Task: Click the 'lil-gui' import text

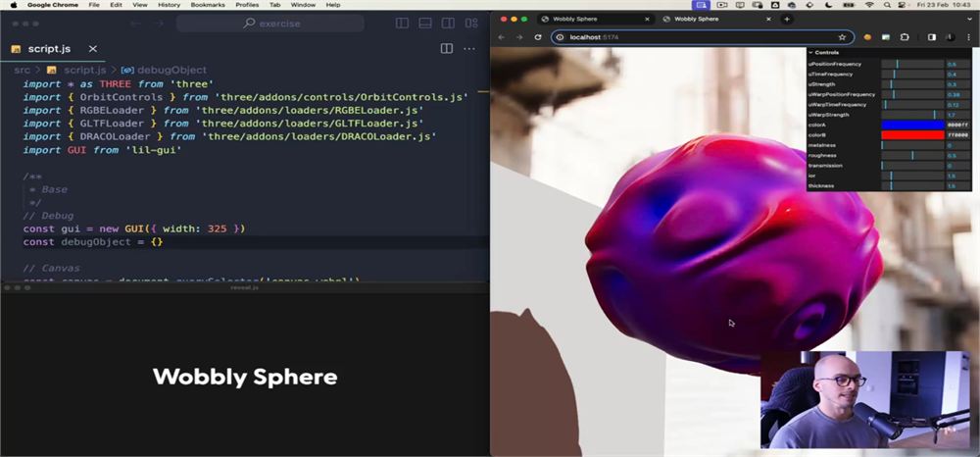Action: [x=153, y=150]
